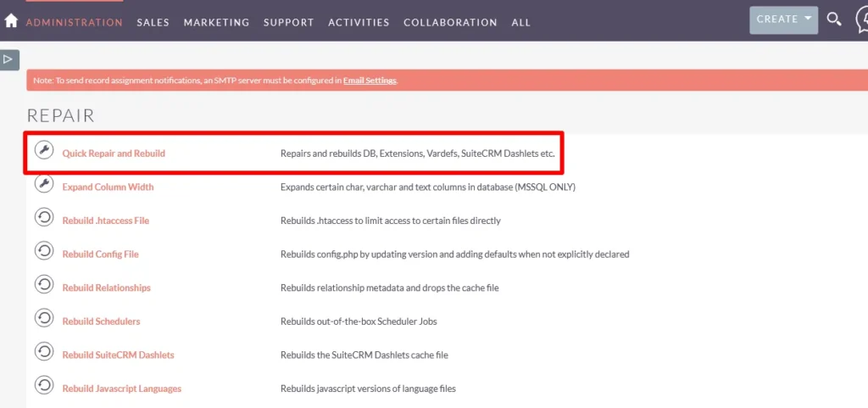
Task: Open the Sales menu
Action: click(153, 22)
